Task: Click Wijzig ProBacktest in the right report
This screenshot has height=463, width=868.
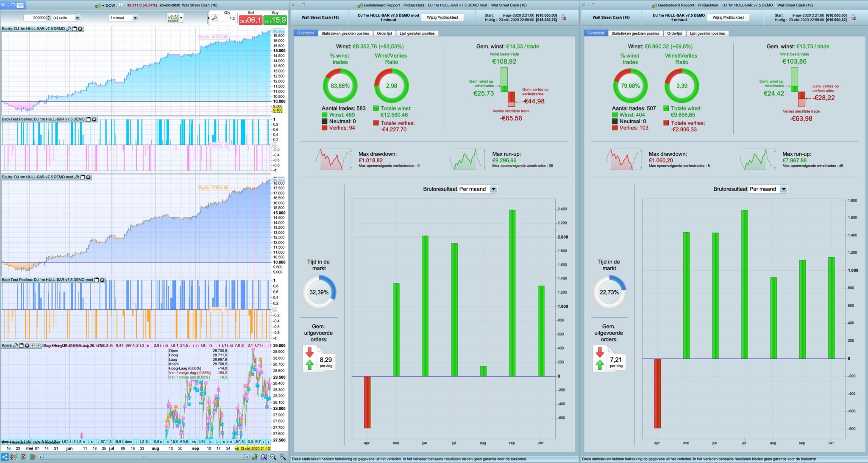Action: (x=728, y=17)
